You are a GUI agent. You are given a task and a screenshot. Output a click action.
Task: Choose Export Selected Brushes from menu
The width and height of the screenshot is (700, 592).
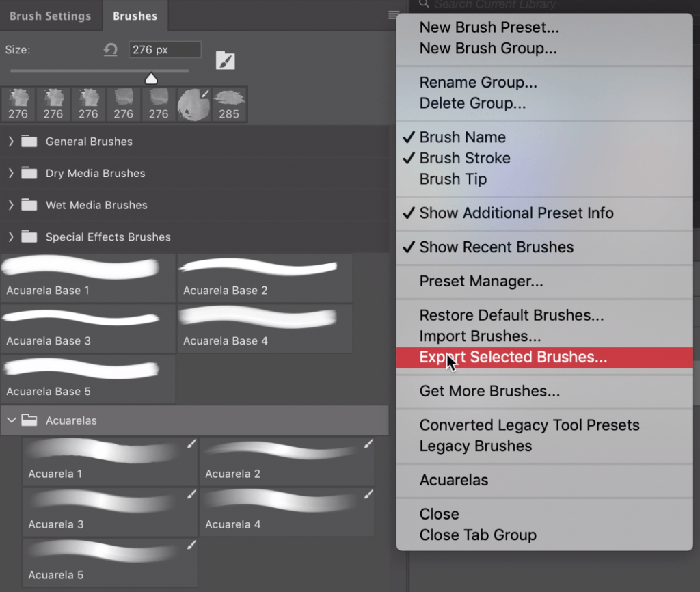tap(513, 357)
